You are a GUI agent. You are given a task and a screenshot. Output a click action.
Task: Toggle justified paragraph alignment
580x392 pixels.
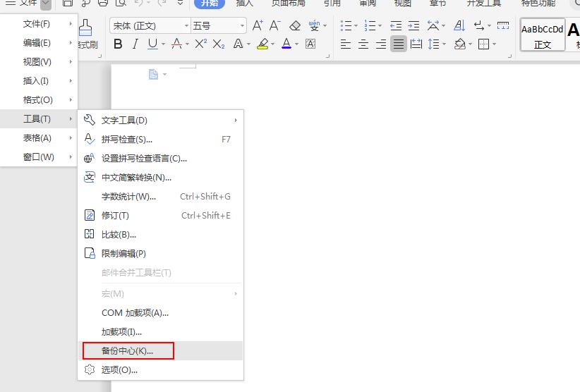[399, 44]
